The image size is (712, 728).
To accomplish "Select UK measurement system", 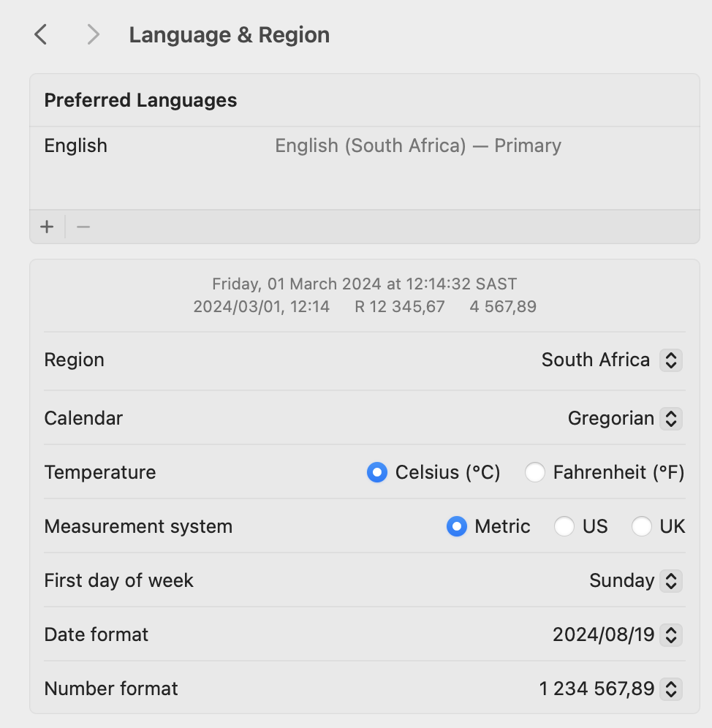I will point(641,527).
